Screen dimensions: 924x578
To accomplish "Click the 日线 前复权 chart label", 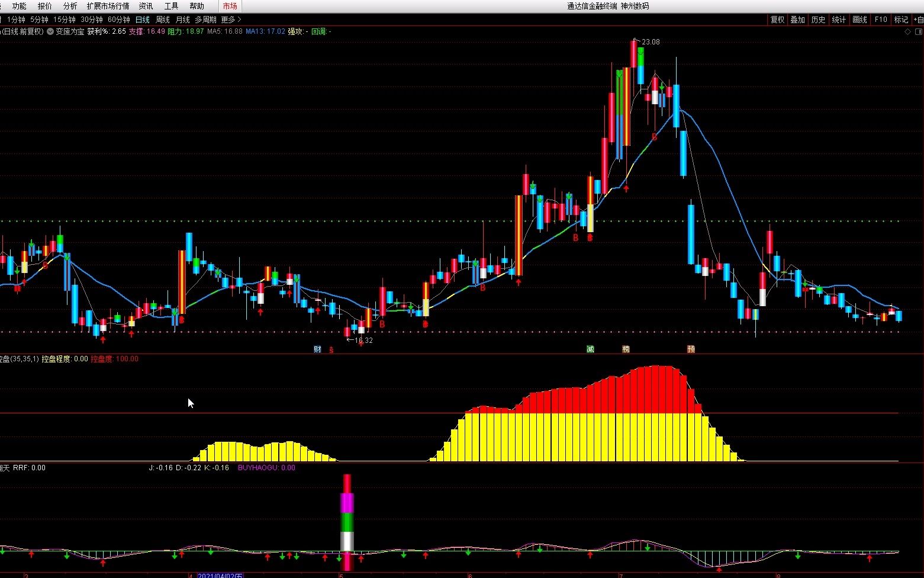I will 22,31.
